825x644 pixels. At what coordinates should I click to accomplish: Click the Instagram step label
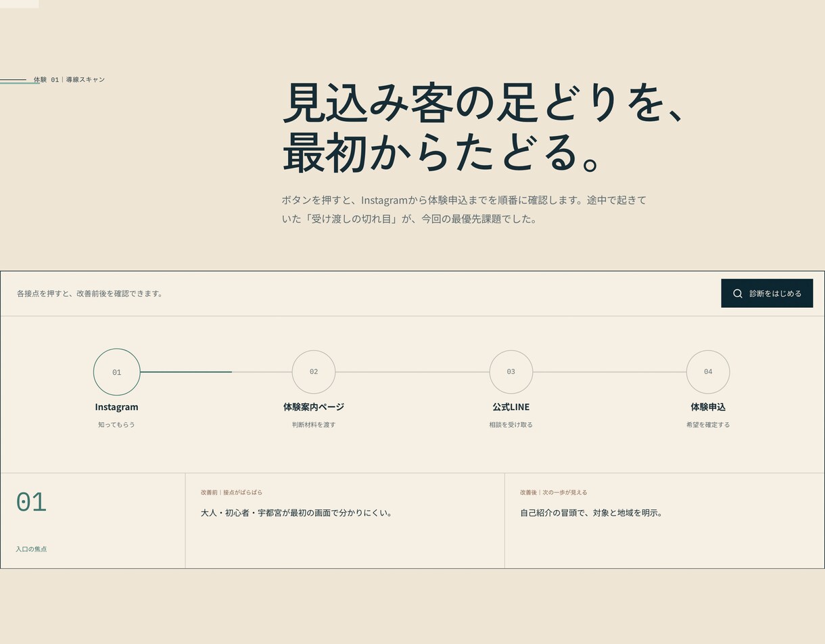(116, 407)
